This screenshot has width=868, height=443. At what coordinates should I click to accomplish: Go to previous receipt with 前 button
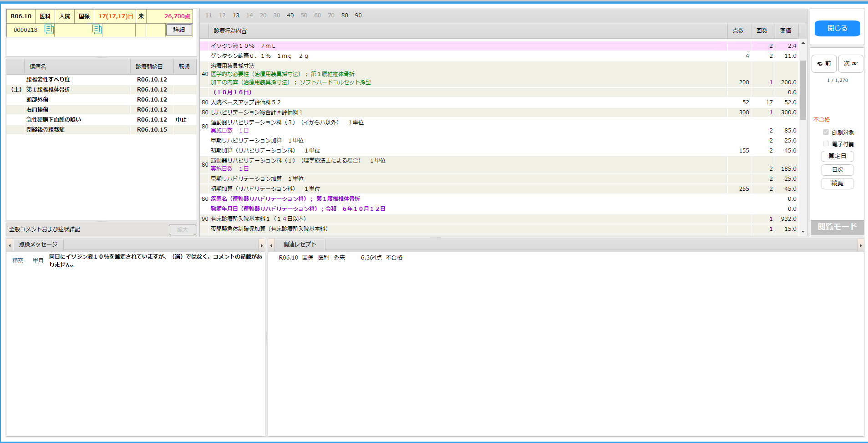[x=824, y=64]
